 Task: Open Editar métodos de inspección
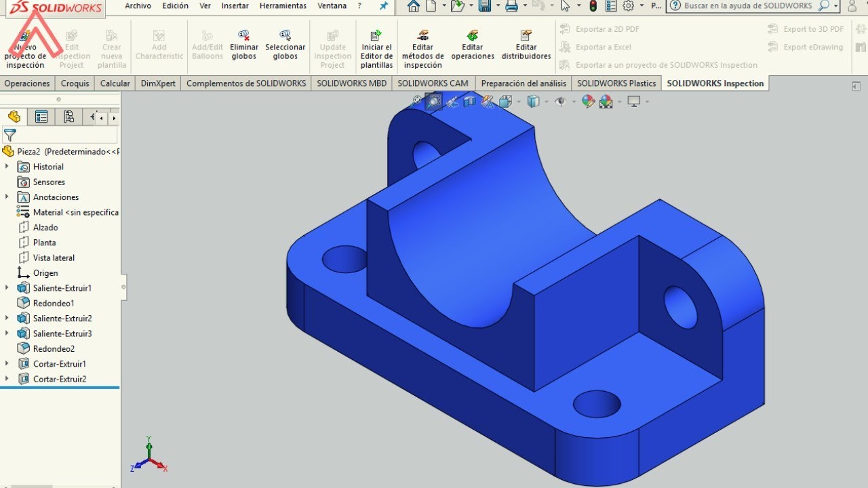click(x=423, y=49)
